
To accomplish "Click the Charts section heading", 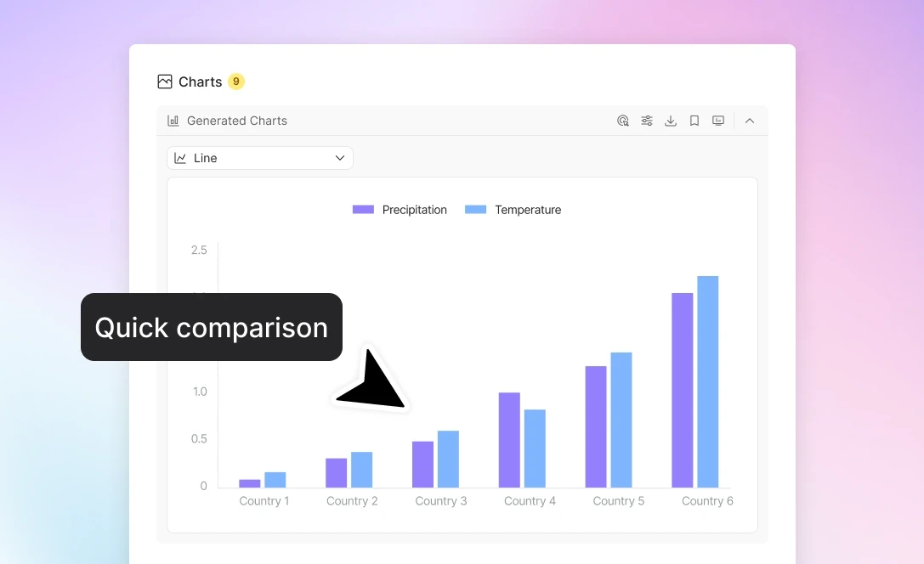I will 201,82.
